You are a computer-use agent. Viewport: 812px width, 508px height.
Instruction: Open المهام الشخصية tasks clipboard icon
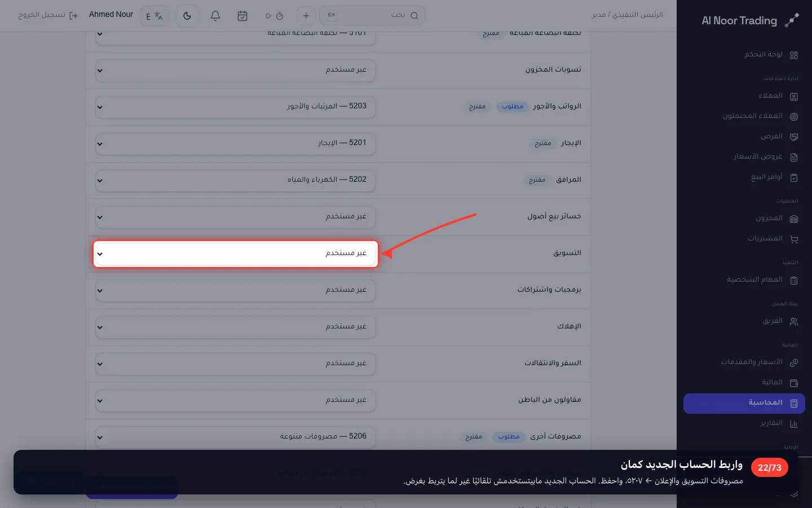coord(794,281)
